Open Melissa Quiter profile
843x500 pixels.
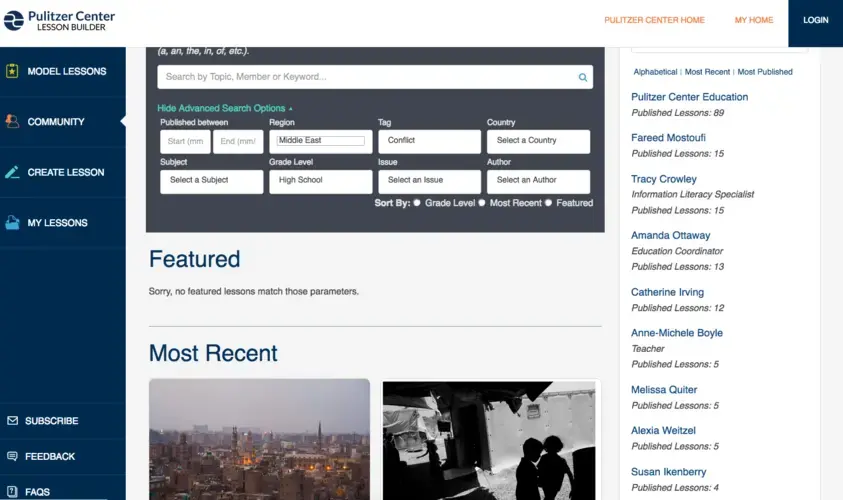[664, 389]
